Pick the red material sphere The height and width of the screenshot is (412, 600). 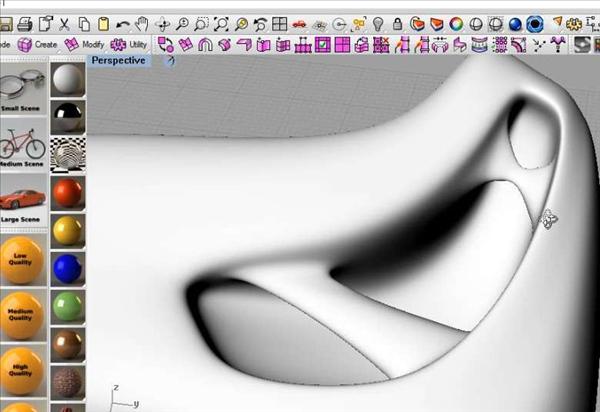tap(68, 193)
